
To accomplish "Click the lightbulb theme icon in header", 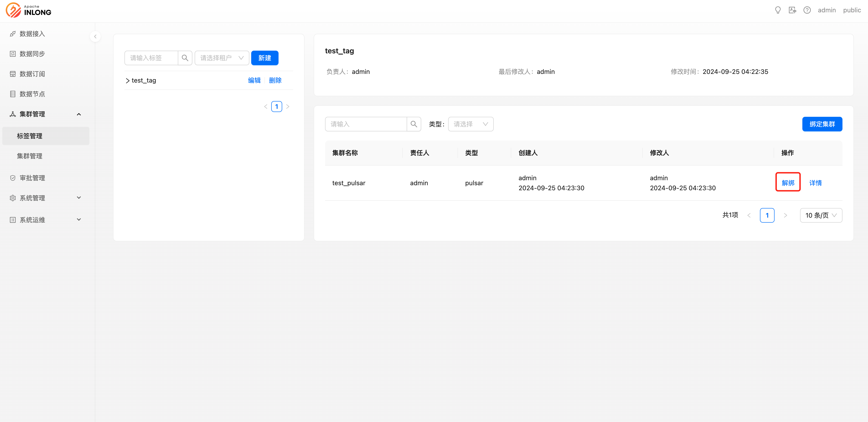I will [778, 10].
